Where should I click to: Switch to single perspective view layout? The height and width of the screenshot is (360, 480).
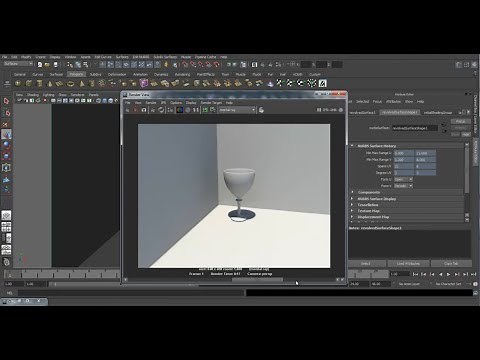tap(6, 215)
